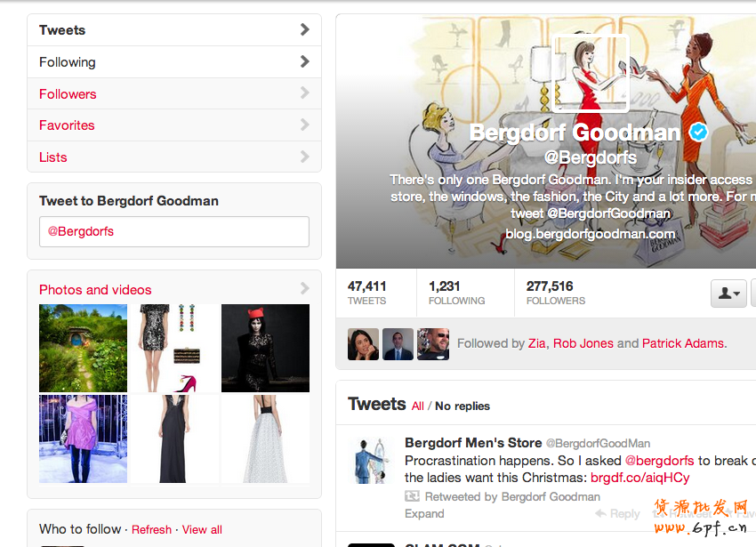Refresh the Who to follow suggestions
756x547 pixels.
(x=151, y=529)
